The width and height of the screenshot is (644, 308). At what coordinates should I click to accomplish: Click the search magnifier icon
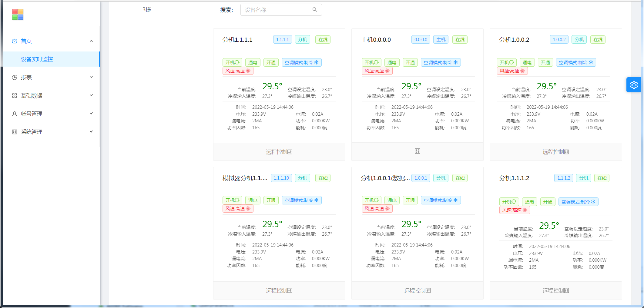315,10
